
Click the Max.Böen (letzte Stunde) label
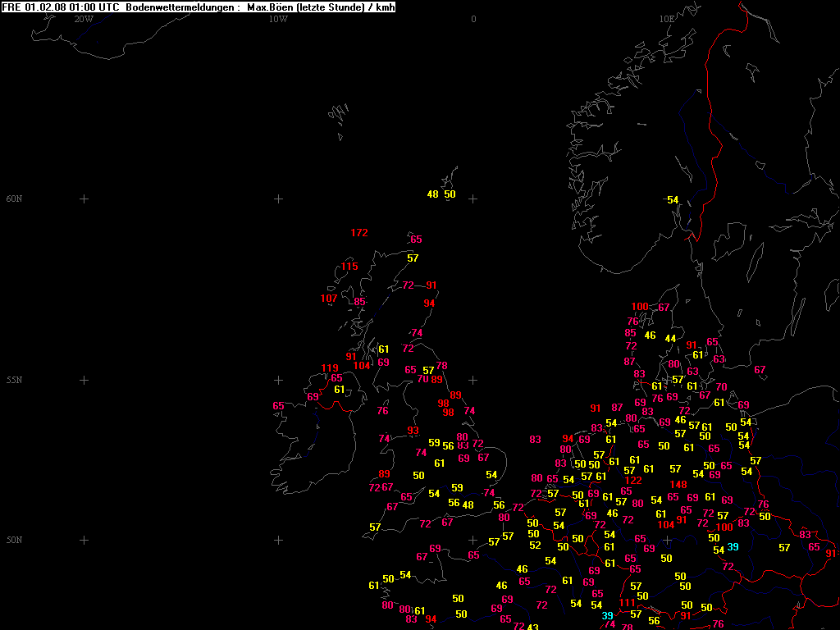point(308,7)
